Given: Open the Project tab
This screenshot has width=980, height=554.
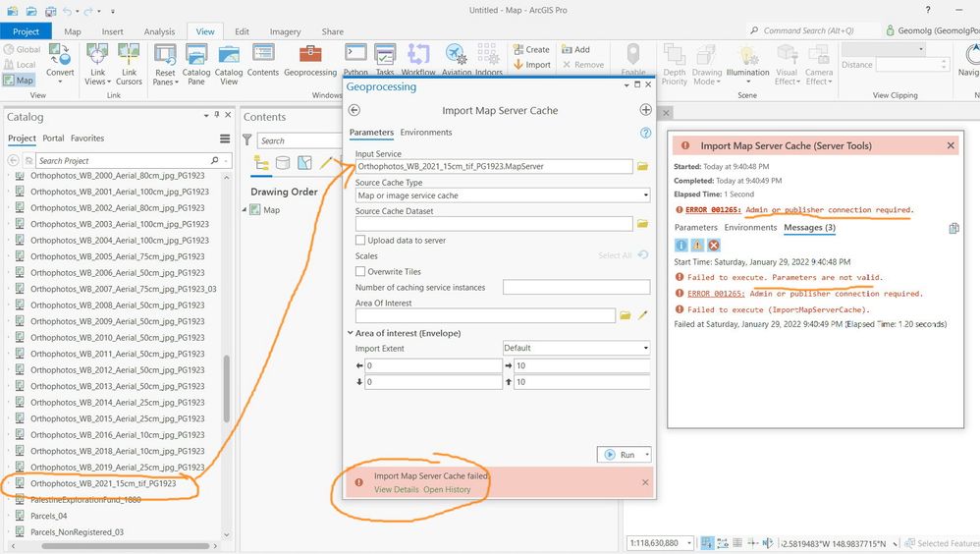Looking at the screenshot, I should pos(26,31).
